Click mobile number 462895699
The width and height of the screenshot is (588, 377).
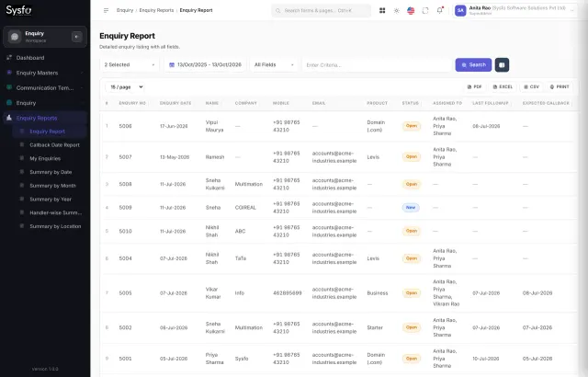pyautogui.click(x=288, y=293)
